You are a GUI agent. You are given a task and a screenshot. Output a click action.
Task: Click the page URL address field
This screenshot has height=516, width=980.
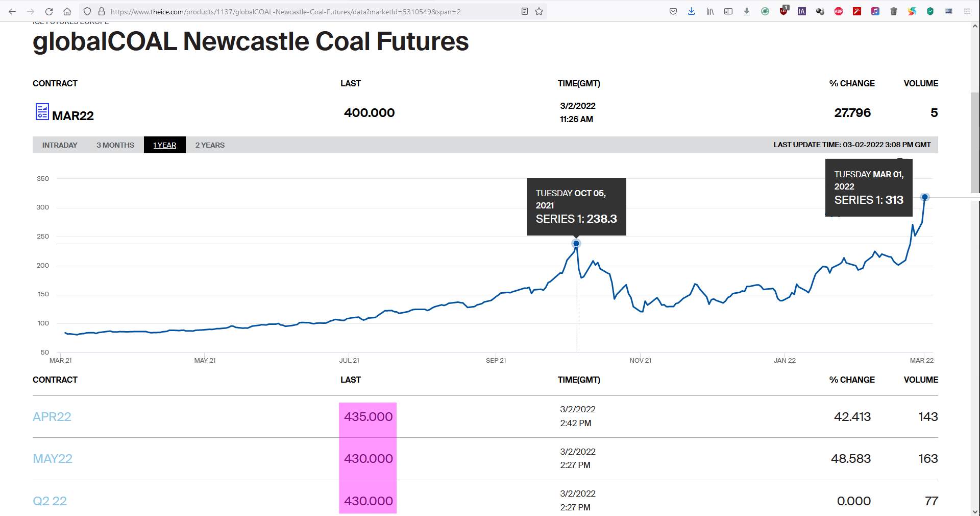pos(306,11)
